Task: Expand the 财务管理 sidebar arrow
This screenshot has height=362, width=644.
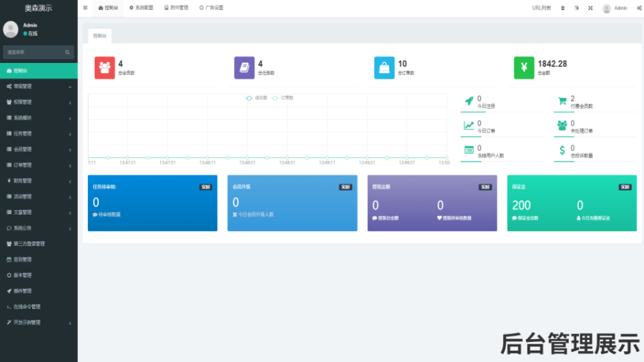Action: (70, 181)
